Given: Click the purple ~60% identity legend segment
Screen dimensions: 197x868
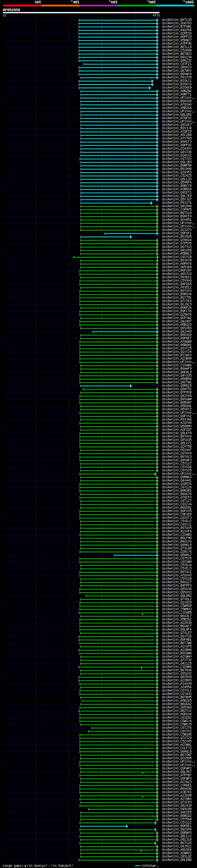Looking at the screenshot, I should pyautogui.click(x=98, y=6).
